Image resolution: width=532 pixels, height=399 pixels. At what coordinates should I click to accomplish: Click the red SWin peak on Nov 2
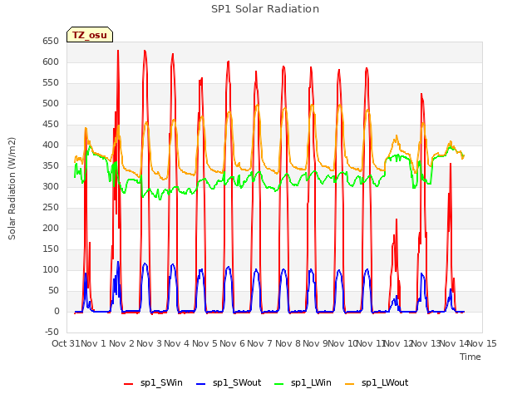point(118,52)
